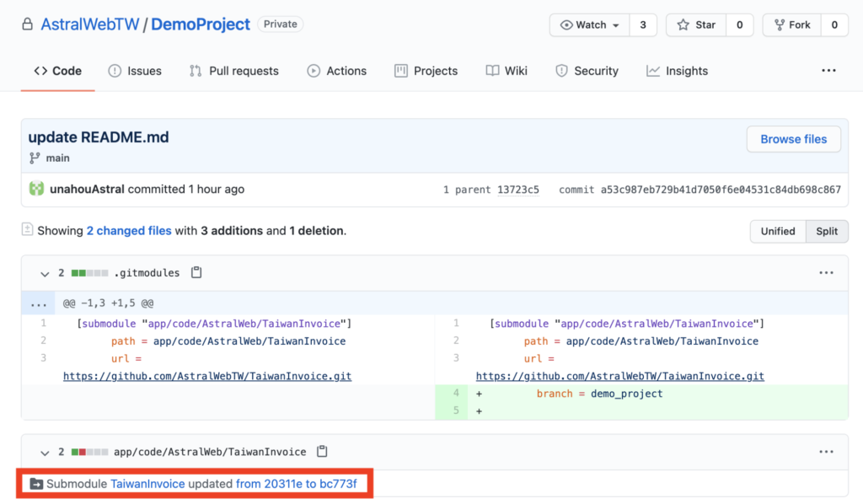Switch diff view to Split
This screenshot has height=504, width=863.
tap(827, 231)
